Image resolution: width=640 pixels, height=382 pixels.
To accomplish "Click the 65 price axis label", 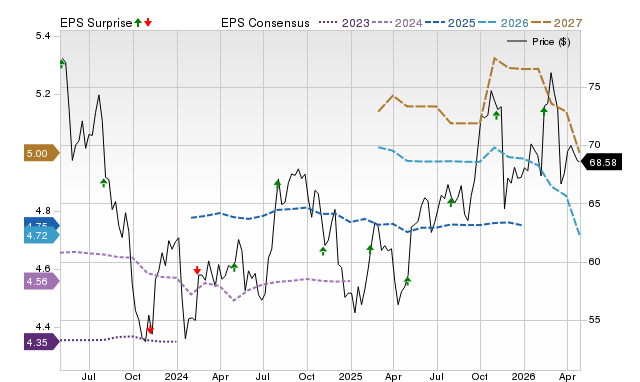I will pos(594,203).
